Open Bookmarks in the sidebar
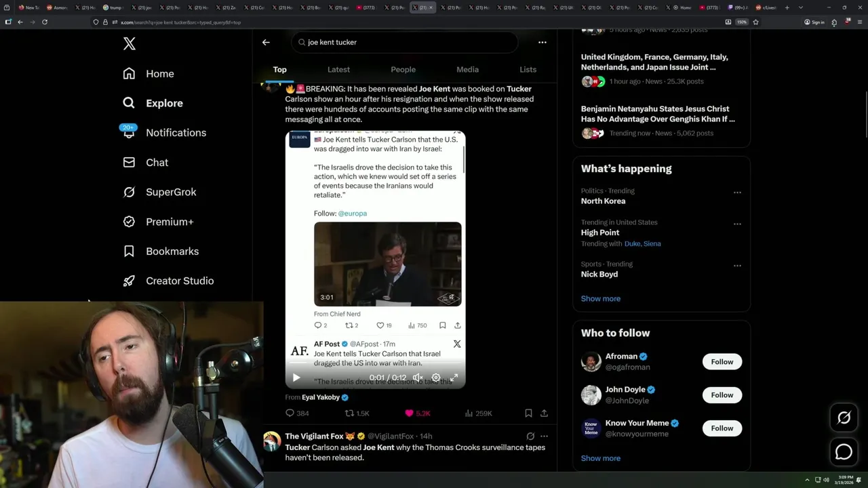 point(161,251)
